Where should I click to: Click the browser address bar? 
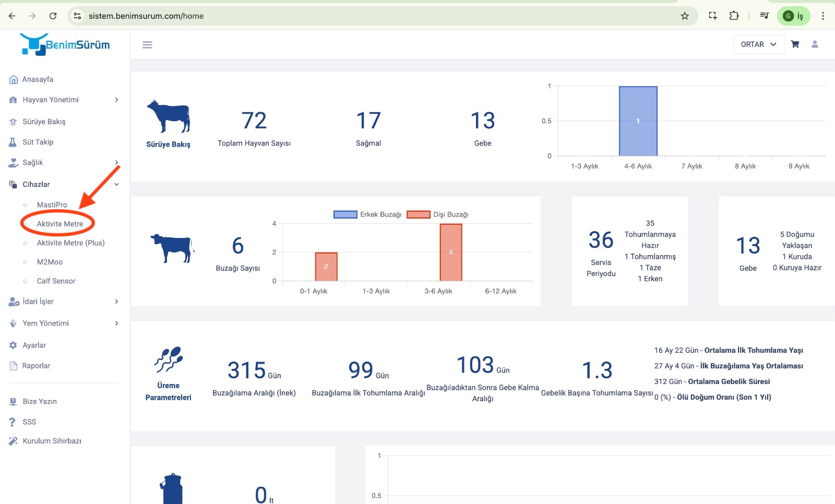[x=365, y=16]
